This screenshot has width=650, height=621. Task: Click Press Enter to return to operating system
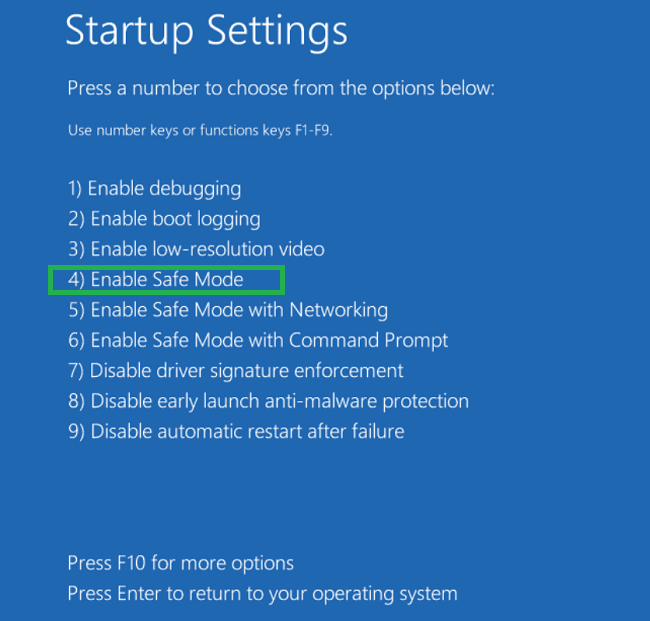[x=262, y=594]
